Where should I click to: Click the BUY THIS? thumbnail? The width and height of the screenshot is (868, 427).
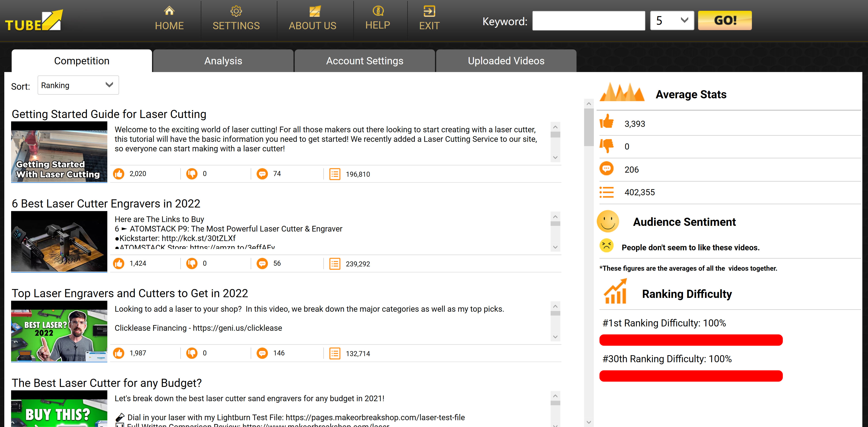coord(59,409)
